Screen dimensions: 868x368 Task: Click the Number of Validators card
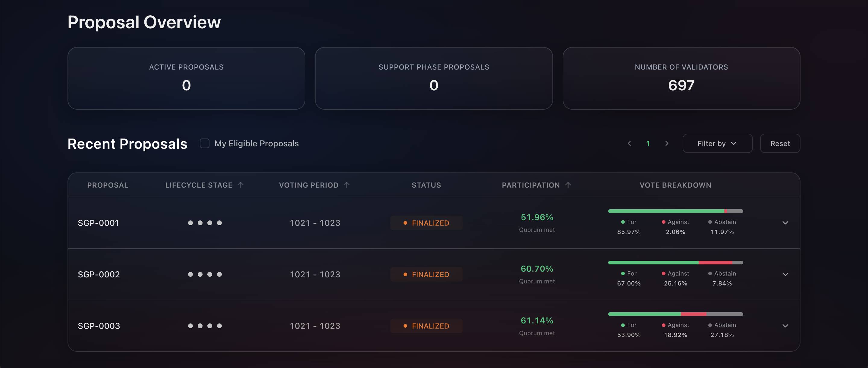pos(681,78)
